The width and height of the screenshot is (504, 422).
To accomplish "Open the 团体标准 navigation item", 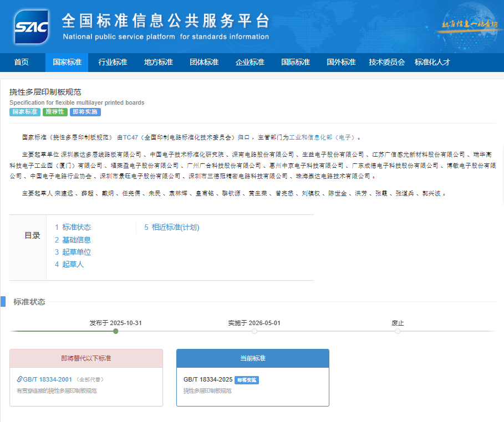I will tap(204, 62).
